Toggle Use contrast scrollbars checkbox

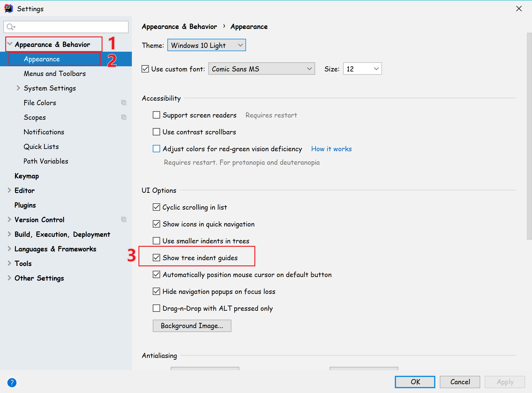(156, 132)
